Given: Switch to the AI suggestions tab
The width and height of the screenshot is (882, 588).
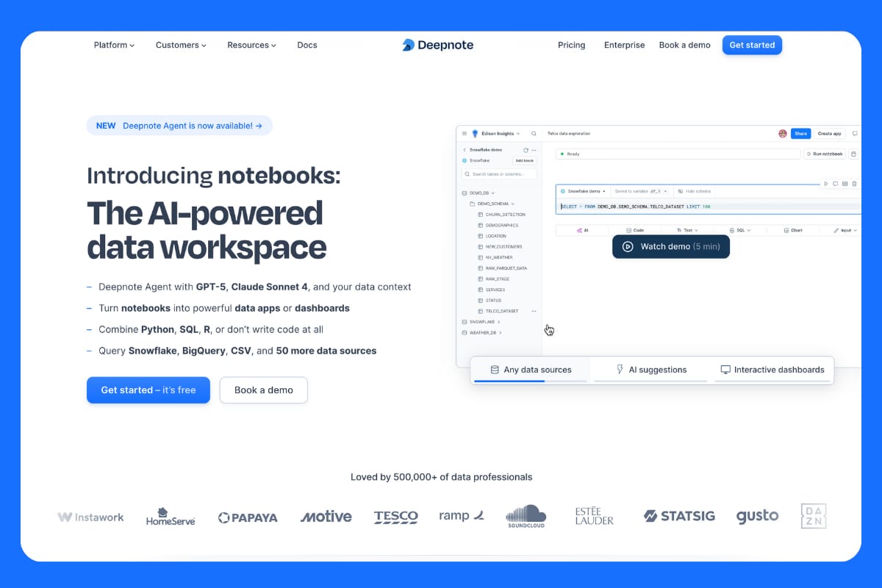Looking at the screenshot, I should point(650,370).
